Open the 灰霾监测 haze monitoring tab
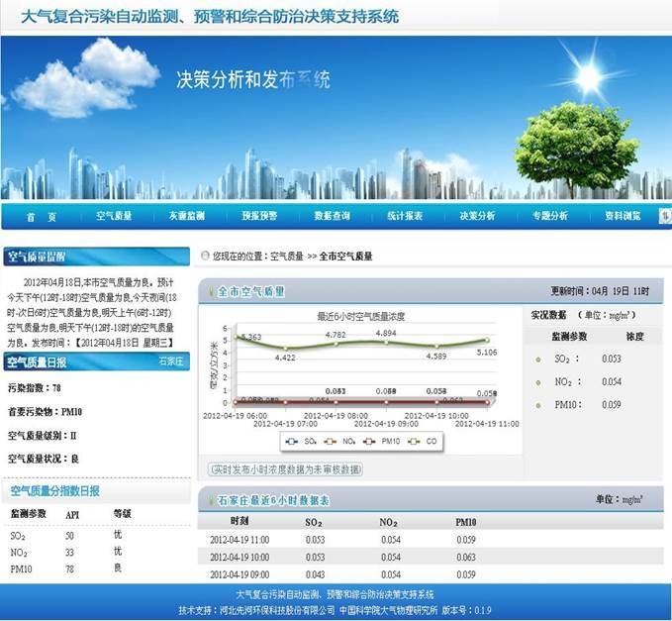672x621 pixels. (x=185, y=216)
